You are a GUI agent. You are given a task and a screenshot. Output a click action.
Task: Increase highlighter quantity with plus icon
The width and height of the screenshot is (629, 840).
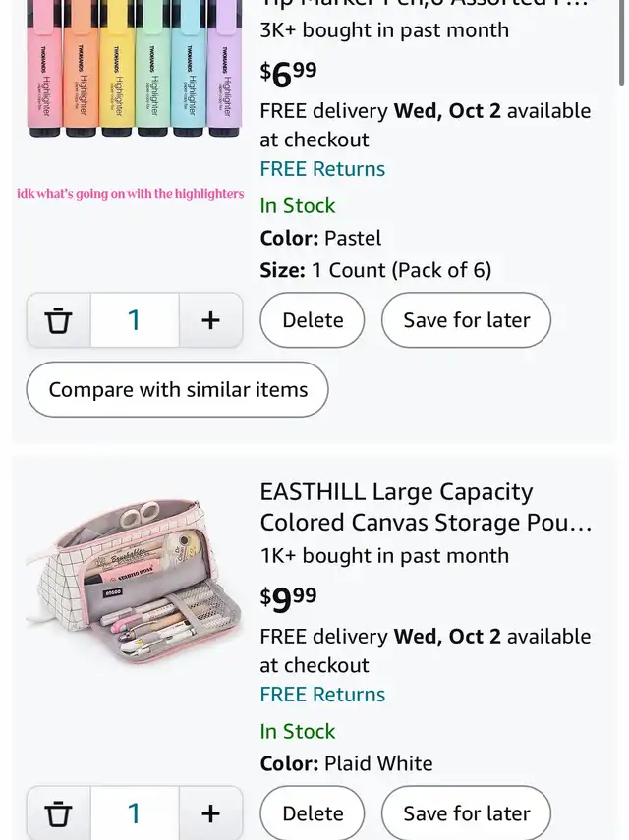point(210,320)
